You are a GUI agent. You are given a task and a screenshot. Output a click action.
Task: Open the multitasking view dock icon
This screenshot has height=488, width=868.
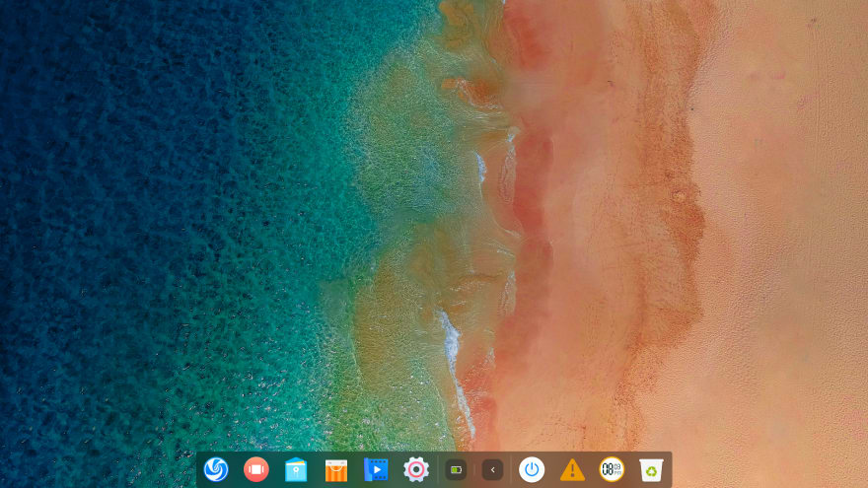[x=255, y=469]
